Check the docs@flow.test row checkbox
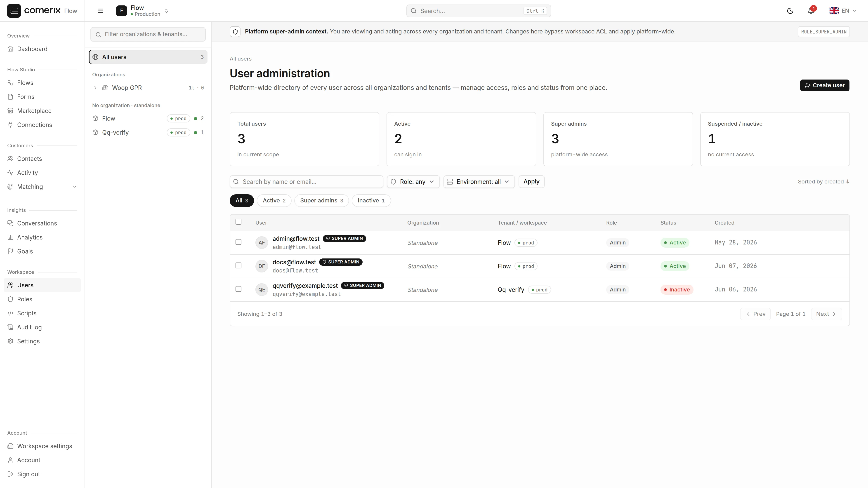This screenshot has height=488, width=868. pyautogui.click(x=238, y=266)
